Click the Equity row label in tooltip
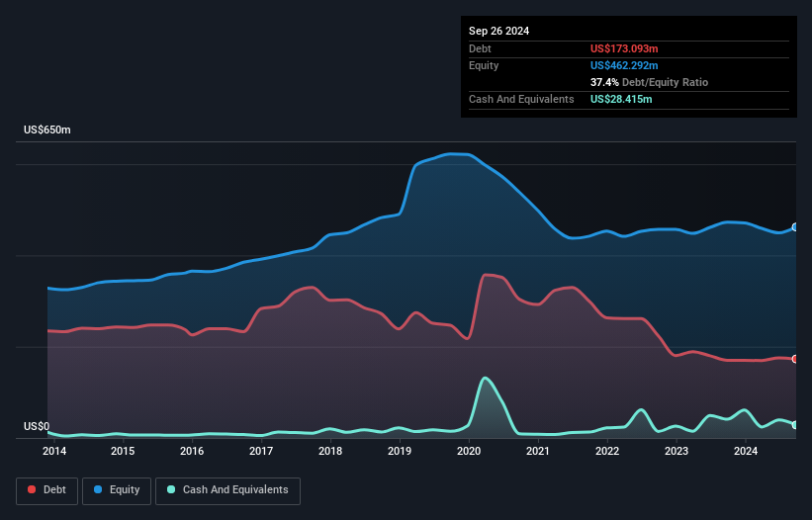The height and width of the screenshot is (520, 812). 484,65
